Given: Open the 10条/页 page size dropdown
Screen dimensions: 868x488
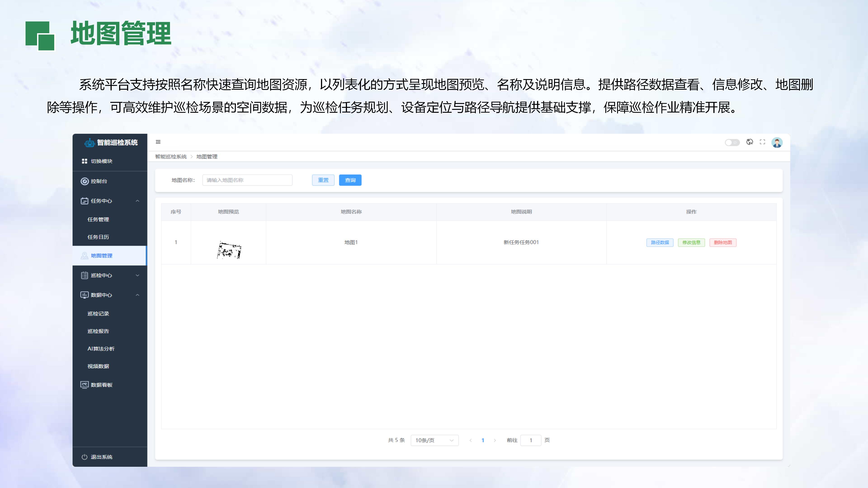Looking at the screenshot, I should click(x=435, y=441).
